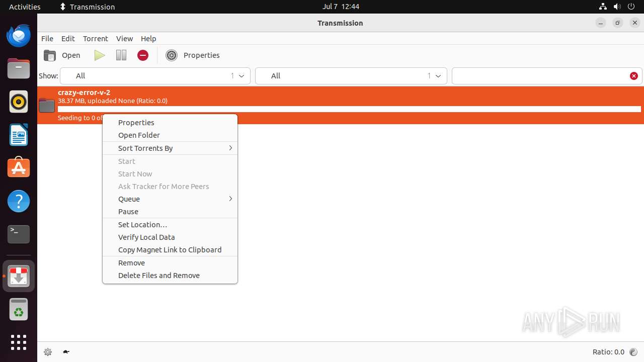Remove the torrent using the red minus icon
Screen dimensions: 644x362
[143, 55]
